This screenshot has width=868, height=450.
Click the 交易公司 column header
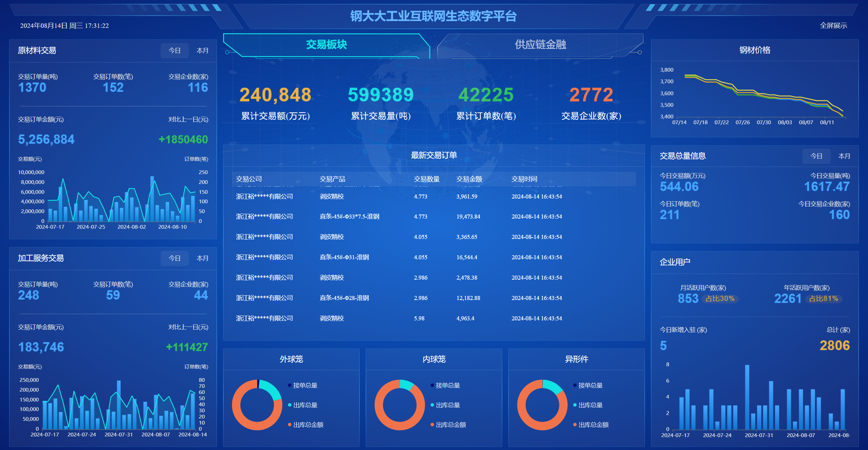(249, 179)
